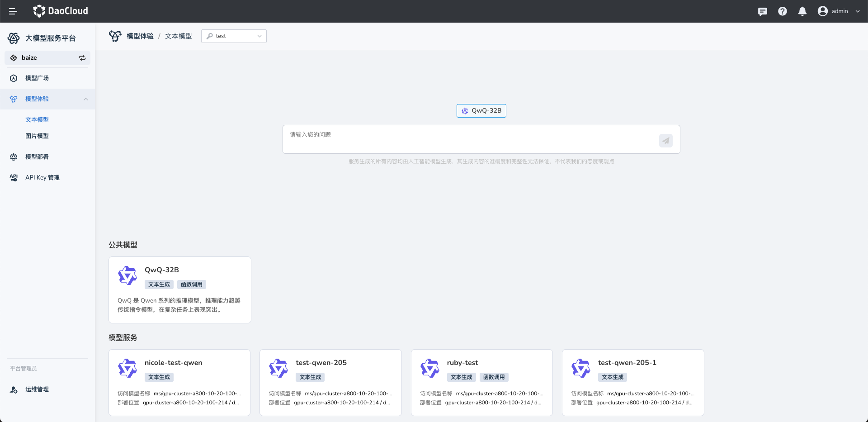Click the baize workspace switch icon

(82, 58)
